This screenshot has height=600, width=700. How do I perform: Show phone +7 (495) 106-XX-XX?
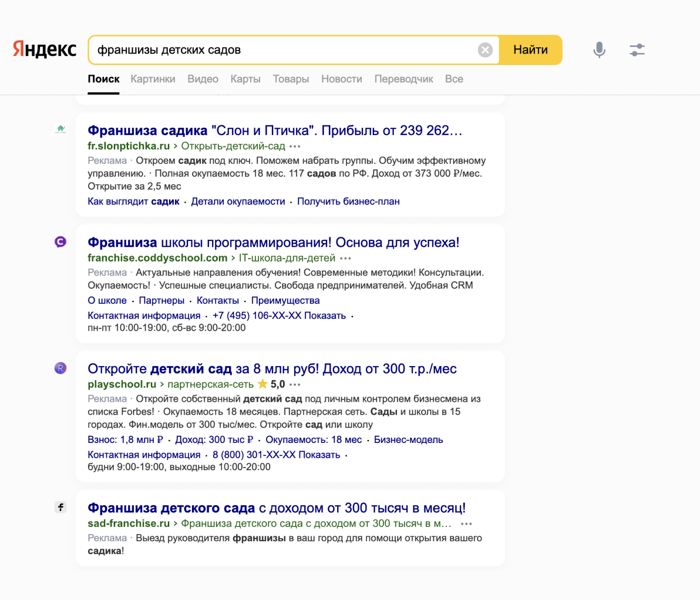click(x=279, y=315)
